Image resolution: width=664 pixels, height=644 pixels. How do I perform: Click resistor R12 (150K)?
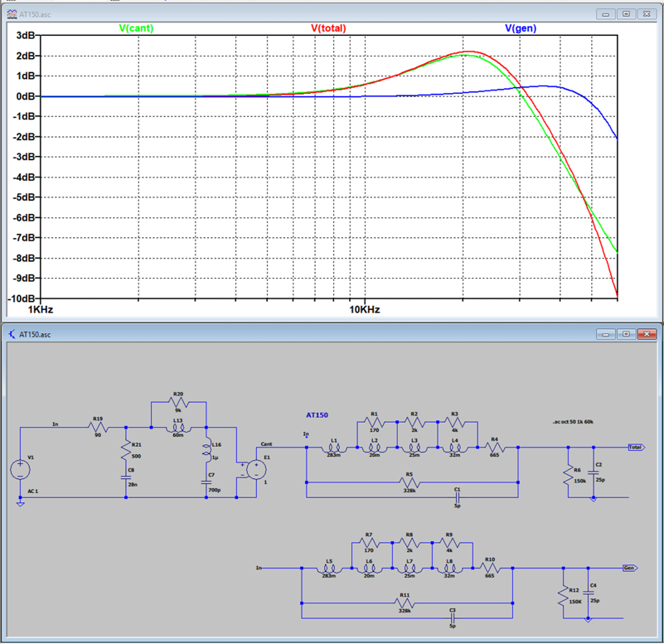[563, 596]
